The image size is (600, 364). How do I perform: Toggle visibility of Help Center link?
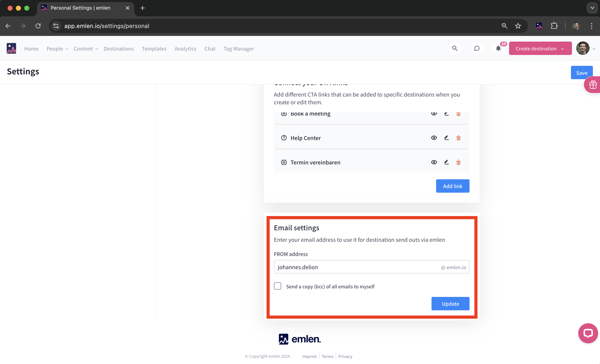434,138
